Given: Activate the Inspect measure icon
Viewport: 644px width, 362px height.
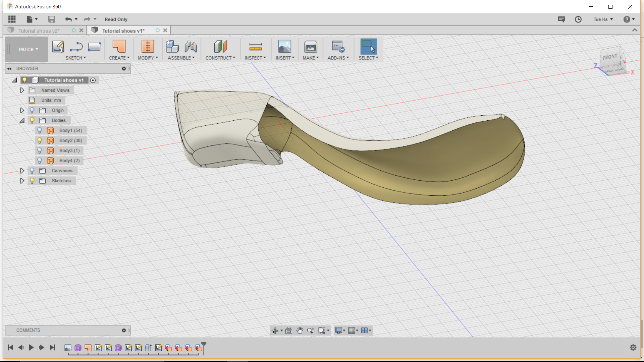Looking at the screenshot, I should (255, 47).
